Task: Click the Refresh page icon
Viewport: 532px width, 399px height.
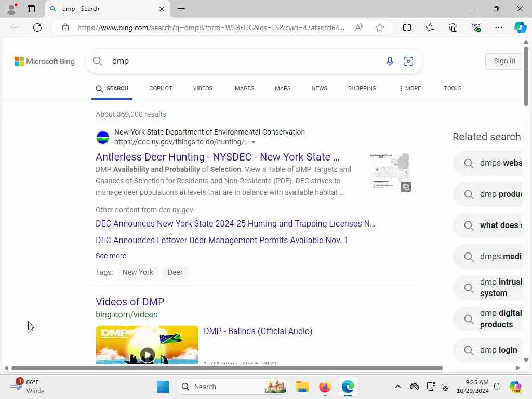Action: pyautogui.click(x=37, y=28)
